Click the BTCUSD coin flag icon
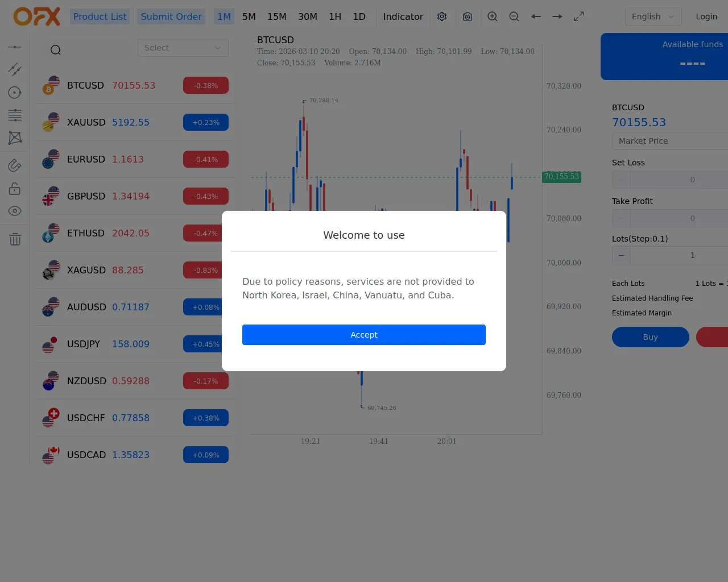The image size is (728, 582). click(x=51, y=85)
